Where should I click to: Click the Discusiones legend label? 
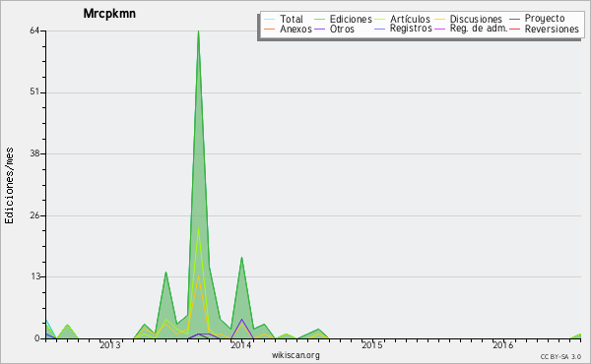pos(476,19)
